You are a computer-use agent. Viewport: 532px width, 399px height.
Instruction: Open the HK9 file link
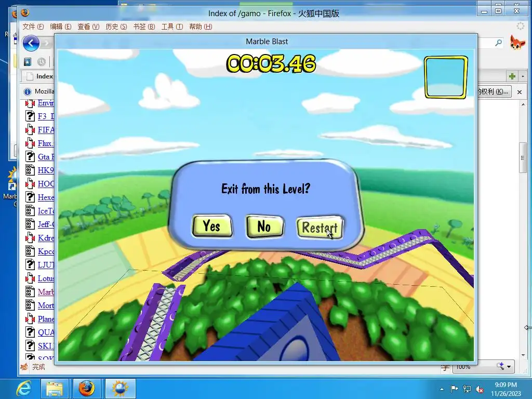click(46, 170)
